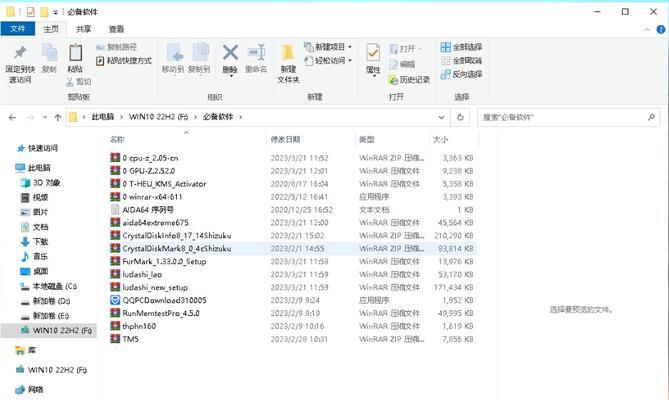Click the Cut scissors icon
669x400 pixels.
70,81
